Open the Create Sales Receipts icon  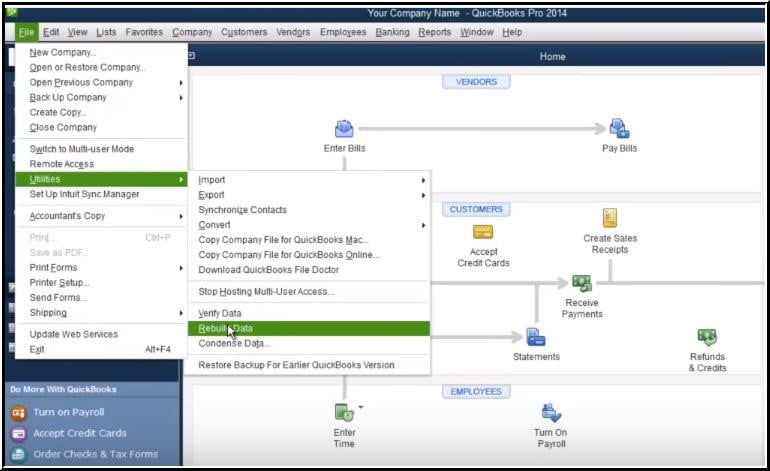(x=609, y=218)
